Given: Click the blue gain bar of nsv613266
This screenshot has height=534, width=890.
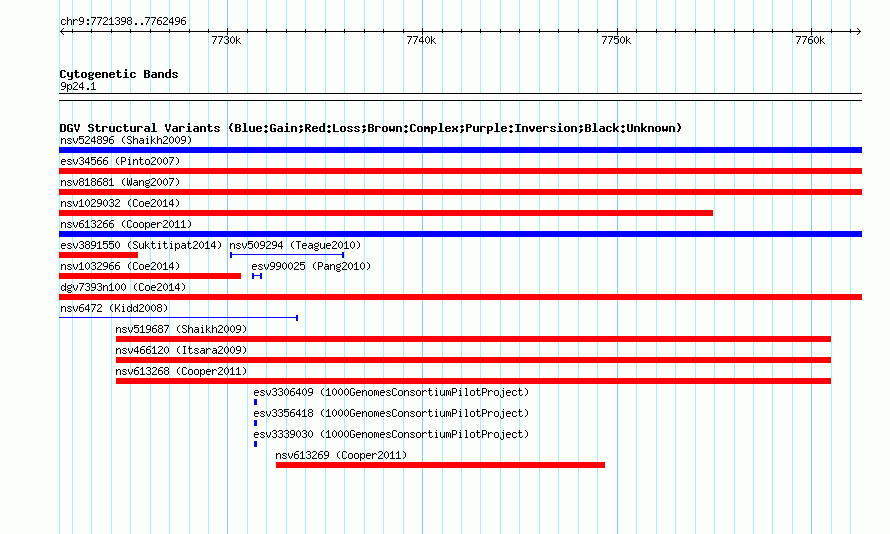Looking at the screenshot, I should click(460, 234).
